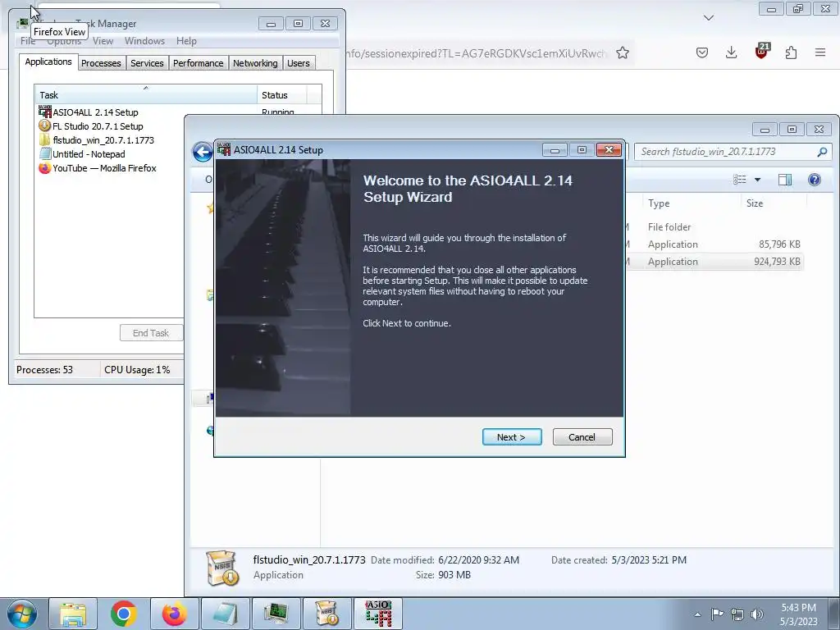Select the Applications tab in Task Manager
The height and width of the screenshot is (630, 840).
[48, 62]
